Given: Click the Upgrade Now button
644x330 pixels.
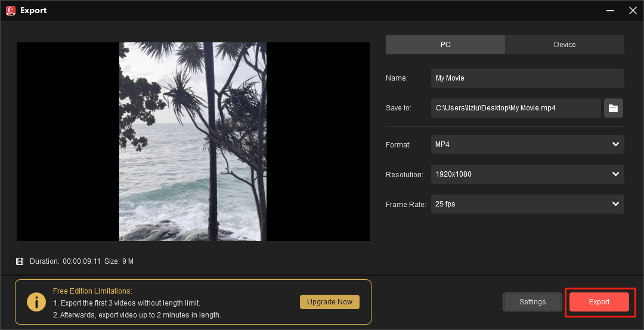Looking at the screenshot, I should [329, 301].
